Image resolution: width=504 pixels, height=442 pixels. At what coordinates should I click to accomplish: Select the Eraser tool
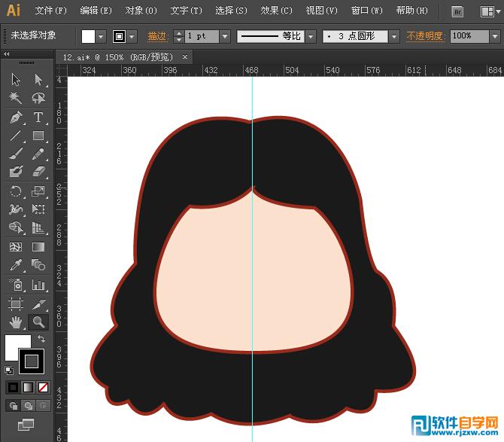[38, 172]
